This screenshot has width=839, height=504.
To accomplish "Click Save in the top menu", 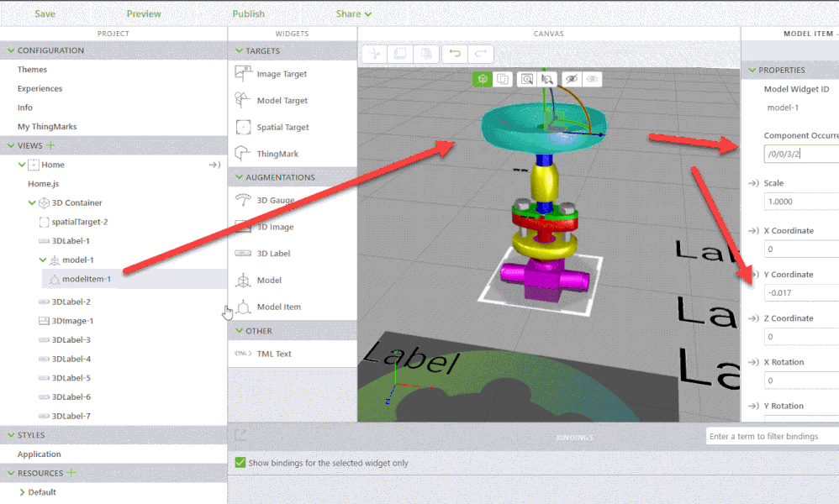I will tap(45, 14).
